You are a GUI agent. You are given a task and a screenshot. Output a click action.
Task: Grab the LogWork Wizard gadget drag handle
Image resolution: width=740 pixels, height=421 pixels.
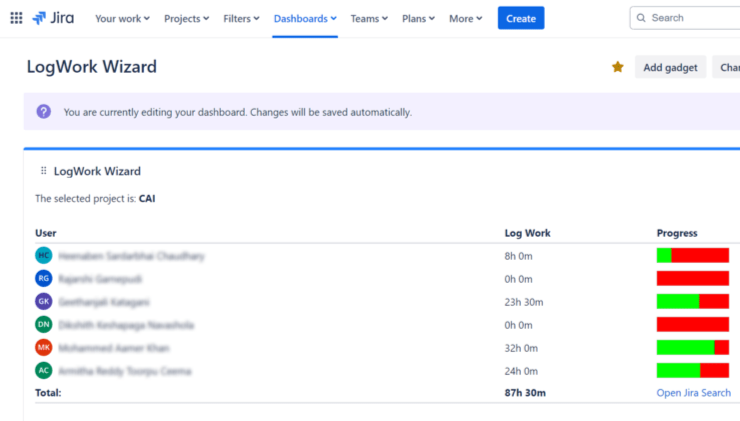[44, 171]
